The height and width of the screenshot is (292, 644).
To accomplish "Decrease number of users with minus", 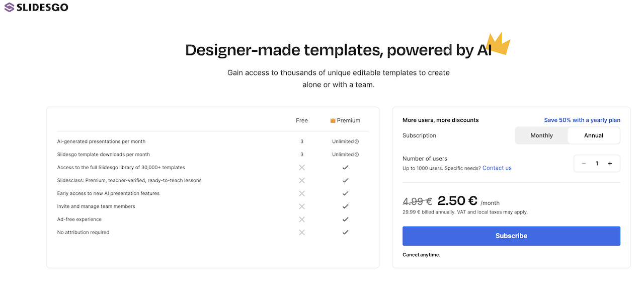I will point(584,163).
